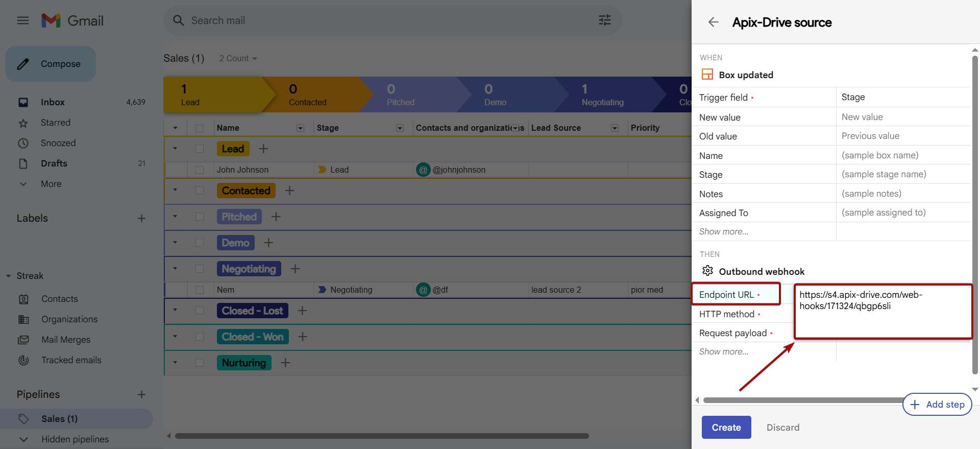Screen dimensions: 980x449
Task: Add a new label with plus icon
Action: pos(141,219)
